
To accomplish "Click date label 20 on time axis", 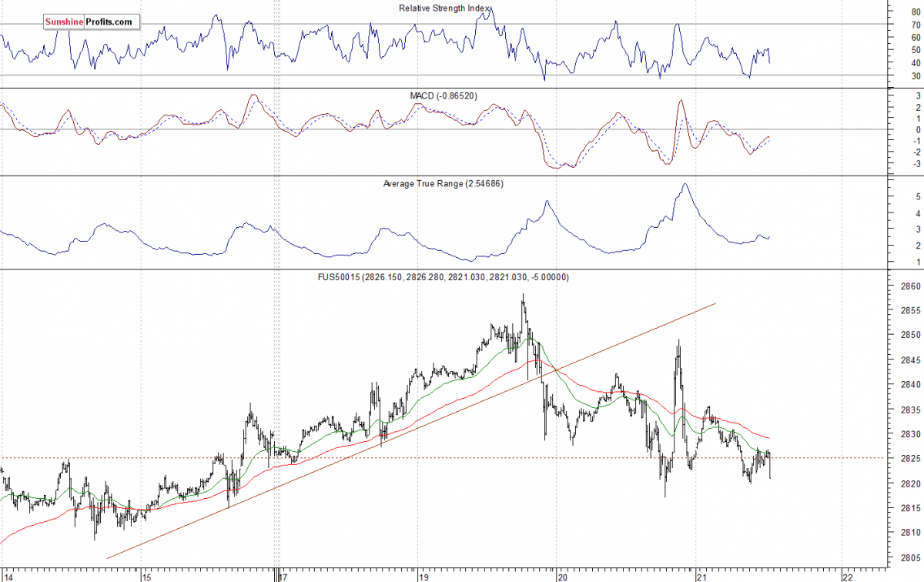I will (x=562, y=576).
